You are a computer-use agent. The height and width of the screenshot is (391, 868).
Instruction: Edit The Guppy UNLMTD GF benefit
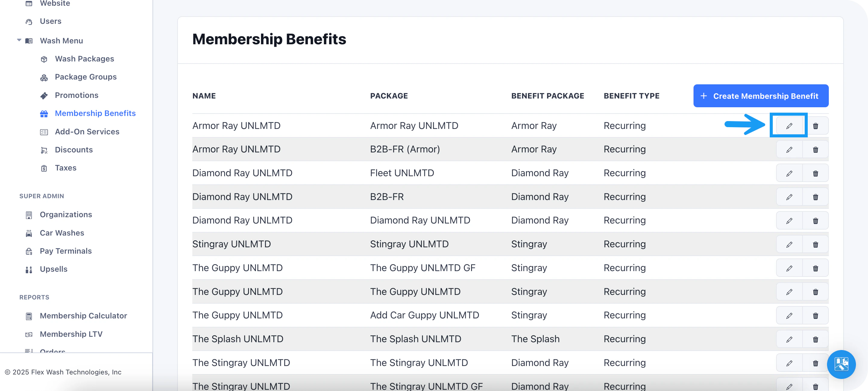pos(789,268)
